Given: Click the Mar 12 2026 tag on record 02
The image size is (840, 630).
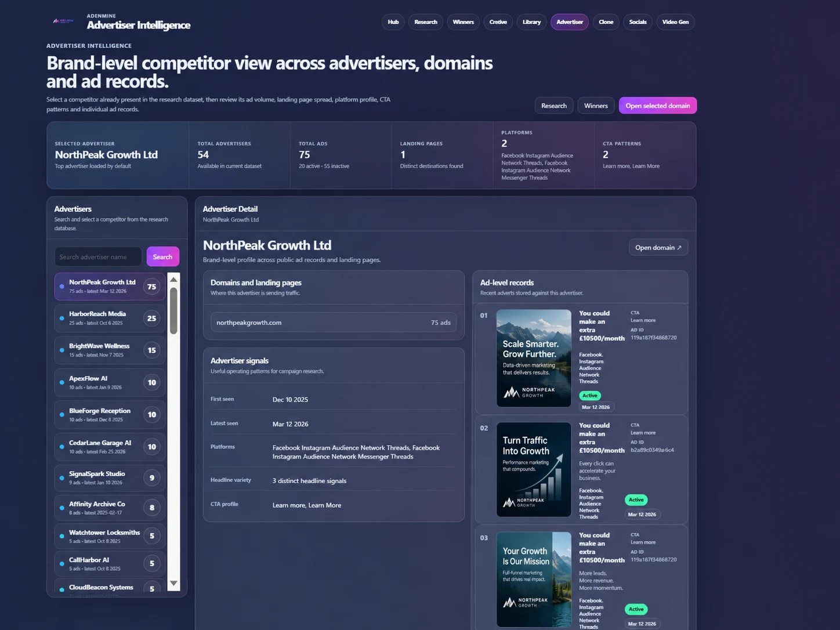Looking at the screenshot, I should [642, 515].
